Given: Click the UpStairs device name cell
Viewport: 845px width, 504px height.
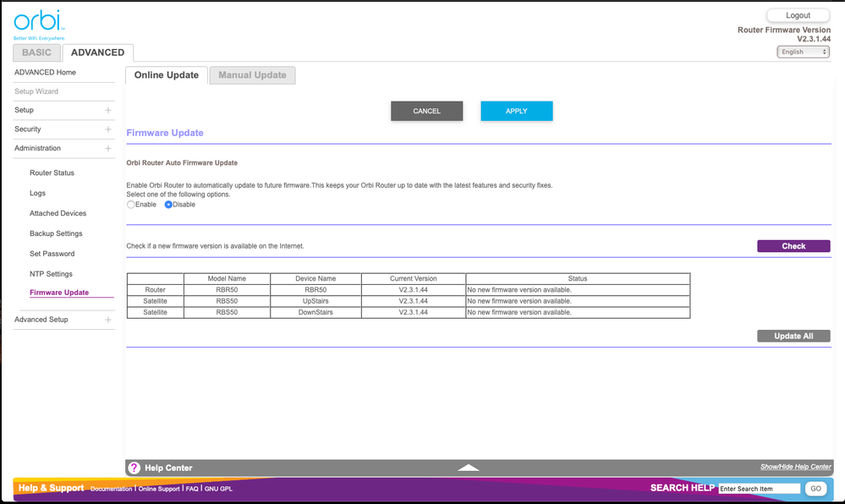Looking at the screenshot, I should 316,301.
